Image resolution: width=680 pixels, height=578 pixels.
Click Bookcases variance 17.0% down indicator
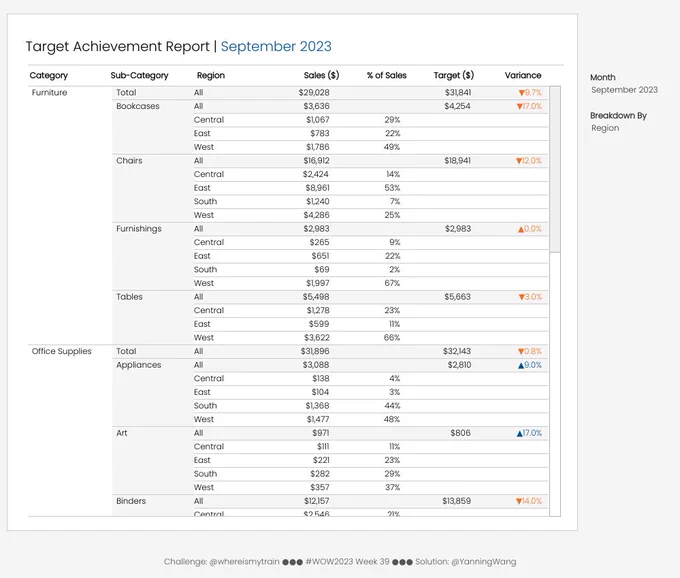click(529, 106)
